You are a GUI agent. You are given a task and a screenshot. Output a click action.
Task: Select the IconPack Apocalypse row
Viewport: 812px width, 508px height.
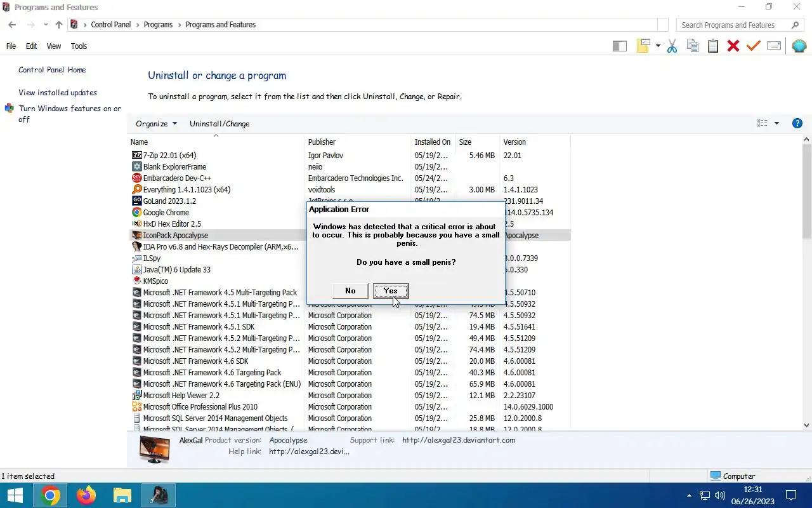pos(349,235)
